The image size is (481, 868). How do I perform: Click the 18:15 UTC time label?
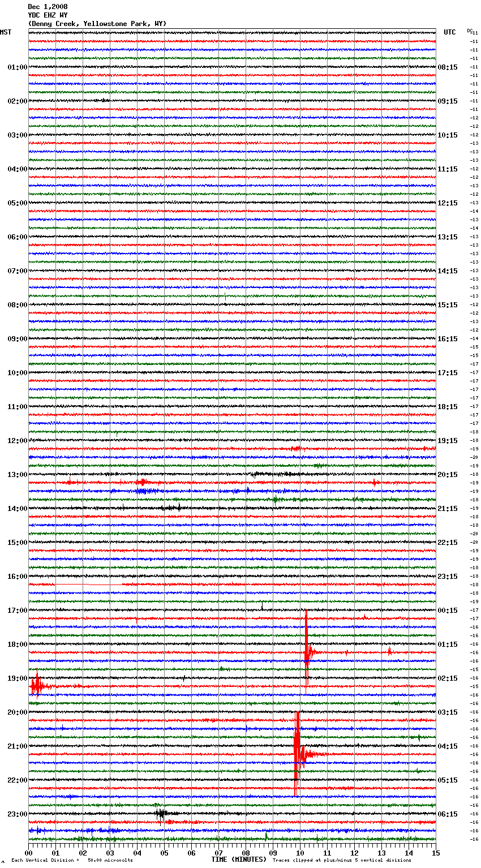pos(448,407)
